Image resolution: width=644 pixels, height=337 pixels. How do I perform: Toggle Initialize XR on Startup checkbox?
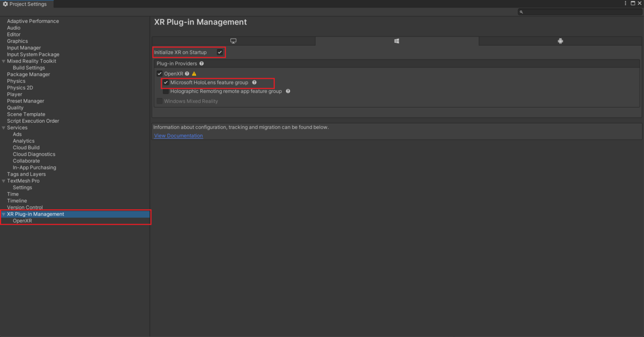click(220, 52)
